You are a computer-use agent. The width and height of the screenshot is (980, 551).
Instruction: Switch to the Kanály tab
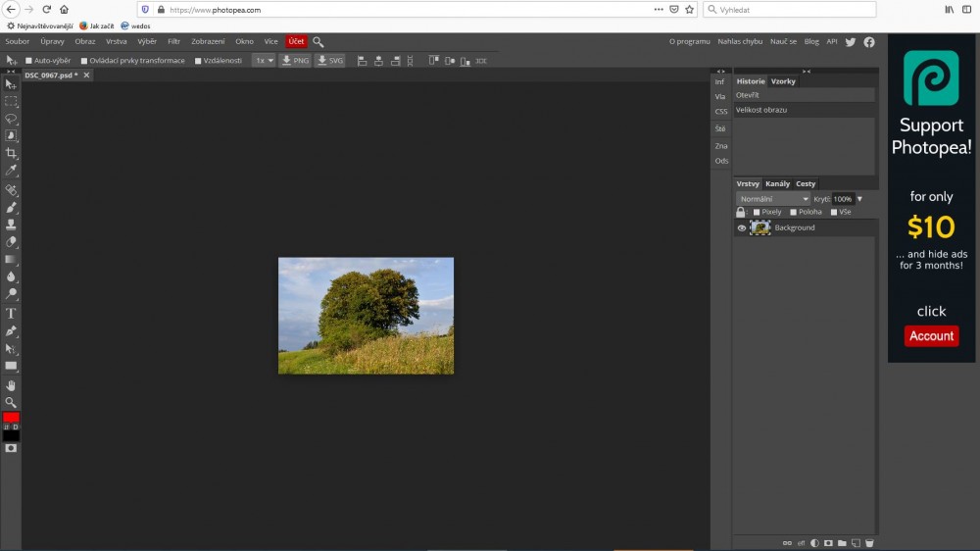click(x=777, y=183)
